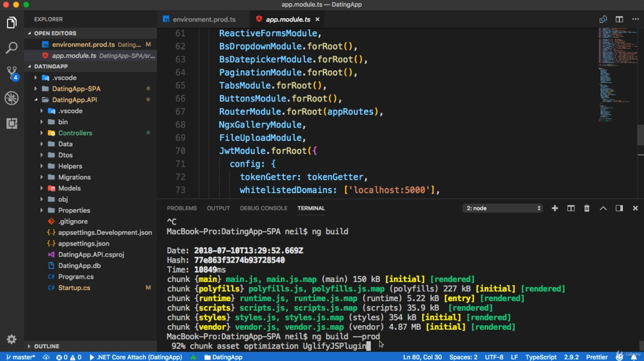Switch to the DEBUG CONSOLE panel tab

(263, 208)
